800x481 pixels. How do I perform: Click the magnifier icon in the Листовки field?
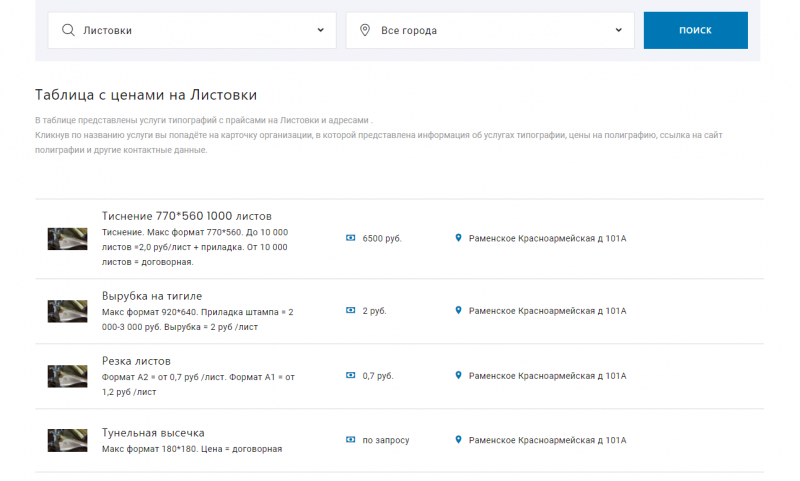click(x=68, y=30)
